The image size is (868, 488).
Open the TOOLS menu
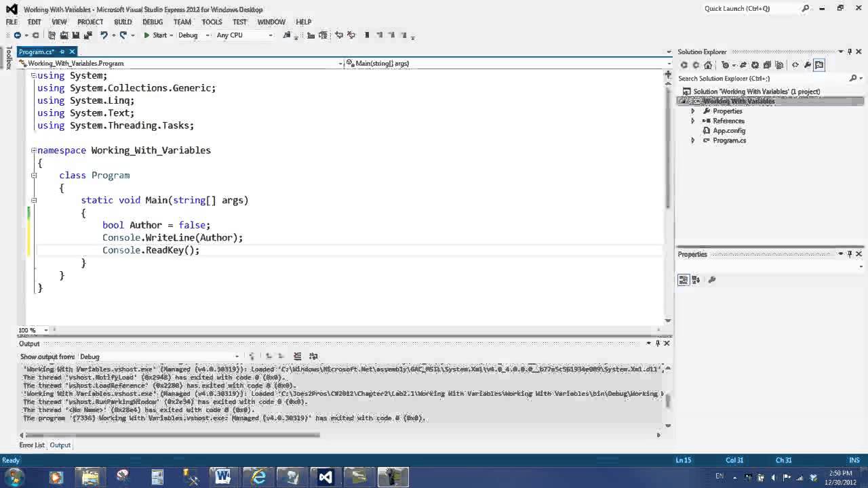click(212, 22)
